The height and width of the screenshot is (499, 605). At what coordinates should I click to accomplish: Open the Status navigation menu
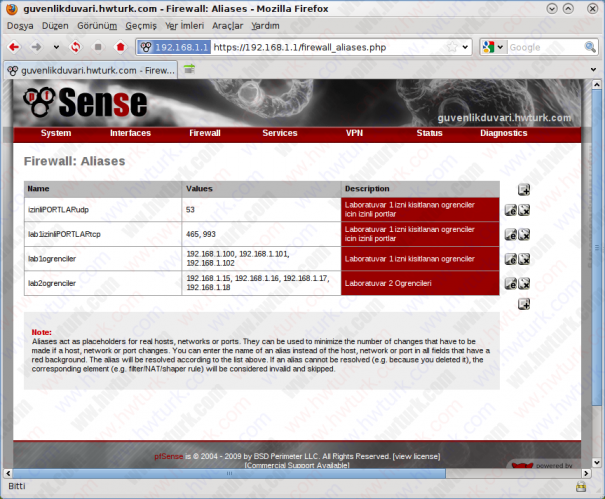click(x=429, y=133)
